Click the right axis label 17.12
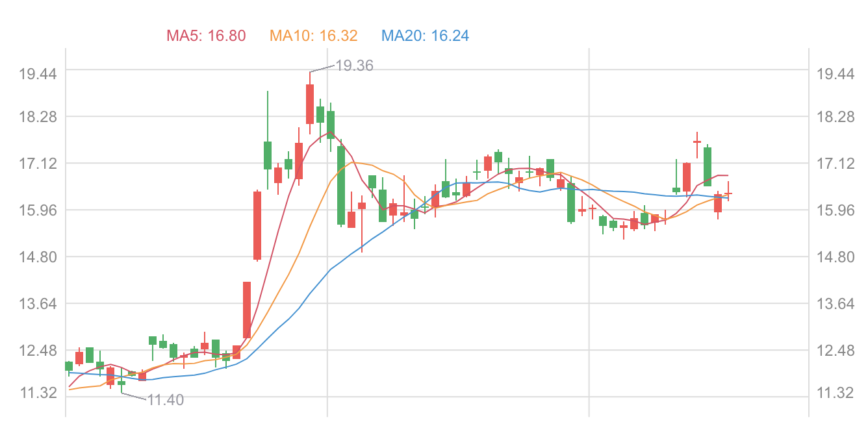 pos(835,164)
